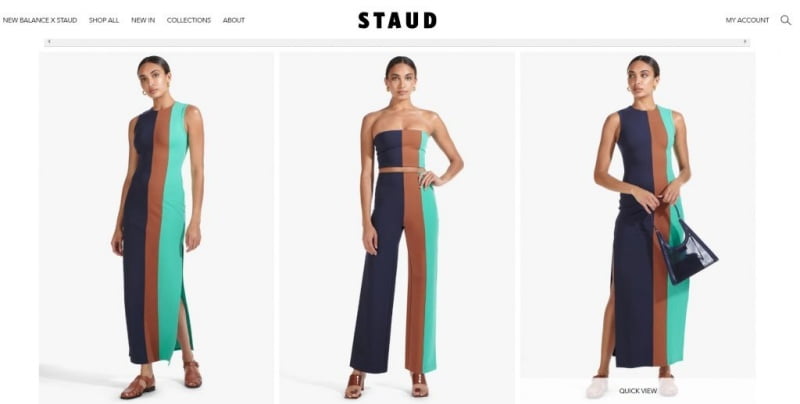
Task: Click the horizontal scrollbar track
Action: 397,42
